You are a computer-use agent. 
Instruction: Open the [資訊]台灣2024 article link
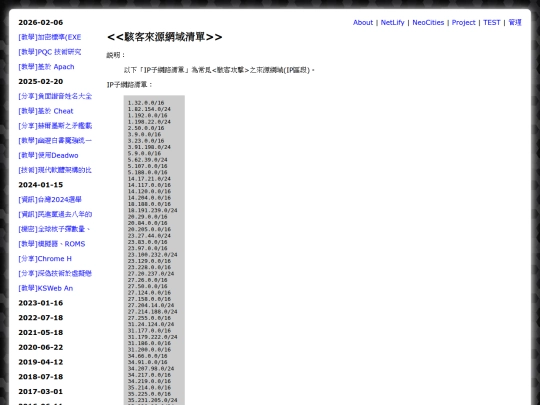point(50,200)
